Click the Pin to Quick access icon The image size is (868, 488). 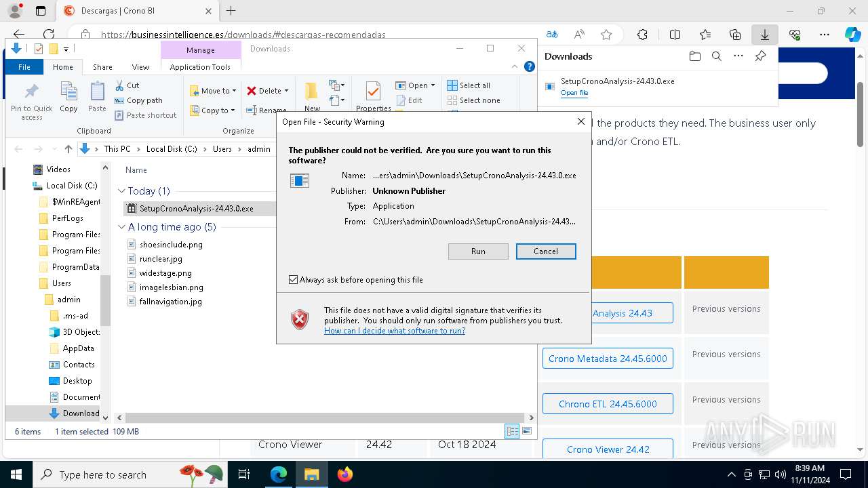(x=32, y=91)
